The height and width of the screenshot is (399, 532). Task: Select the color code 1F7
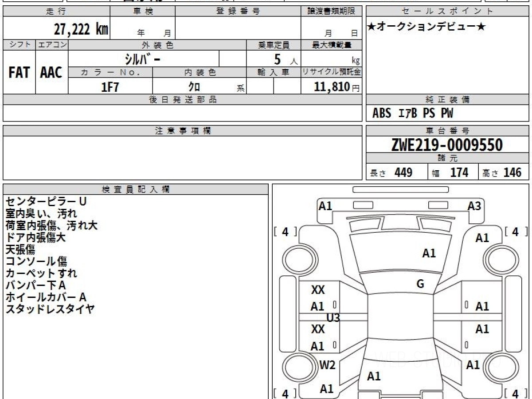(x=110, y=87)
